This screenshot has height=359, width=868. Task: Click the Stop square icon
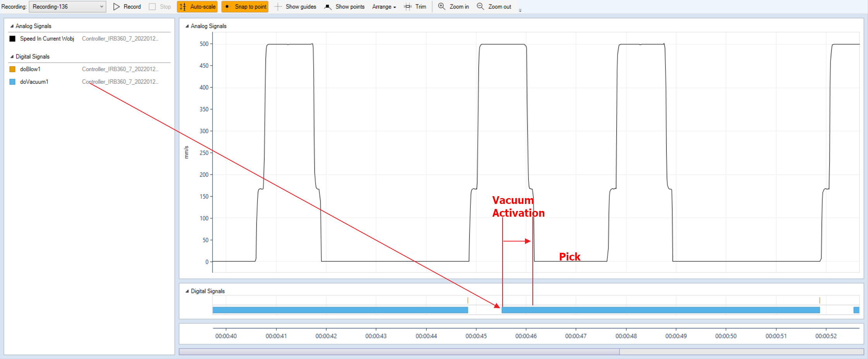pyautogui.click(x=152, y=7)
